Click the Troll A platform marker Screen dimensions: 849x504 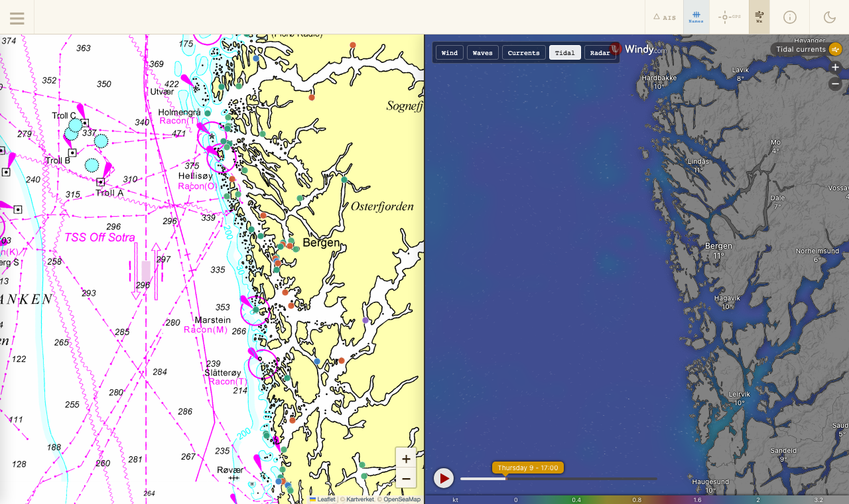[101, 182]
